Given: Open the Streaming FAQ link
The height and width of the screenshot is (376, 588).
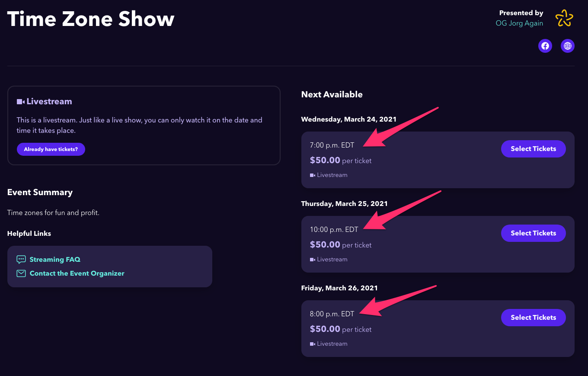Looking at the screenshot, I should [55, 260].
